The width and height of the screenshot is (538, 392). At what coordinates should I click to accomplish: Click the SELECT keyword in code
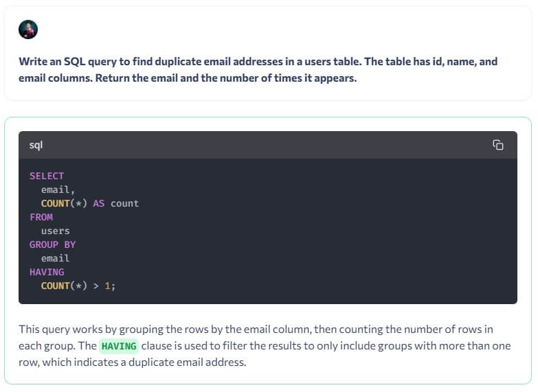click(47, 176)
